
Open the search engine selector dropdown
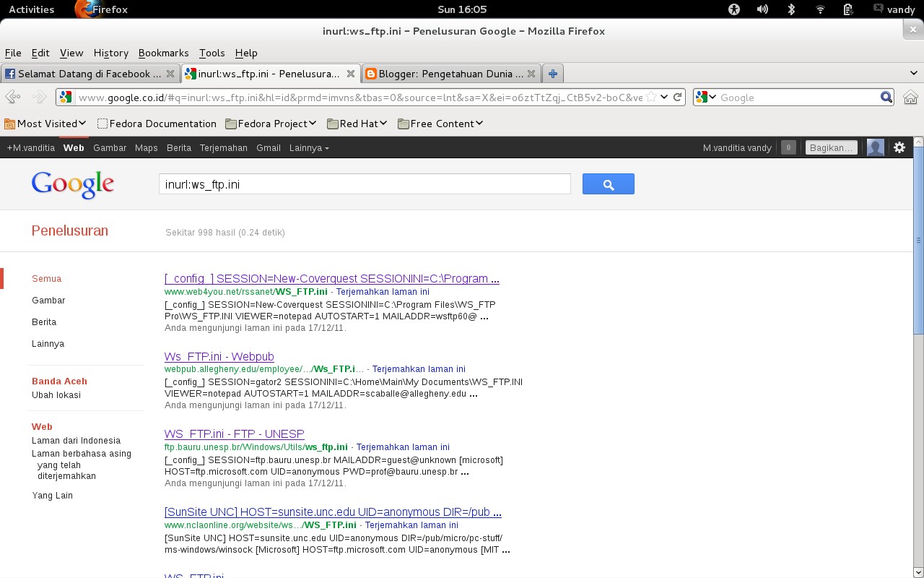pos(706,97)
